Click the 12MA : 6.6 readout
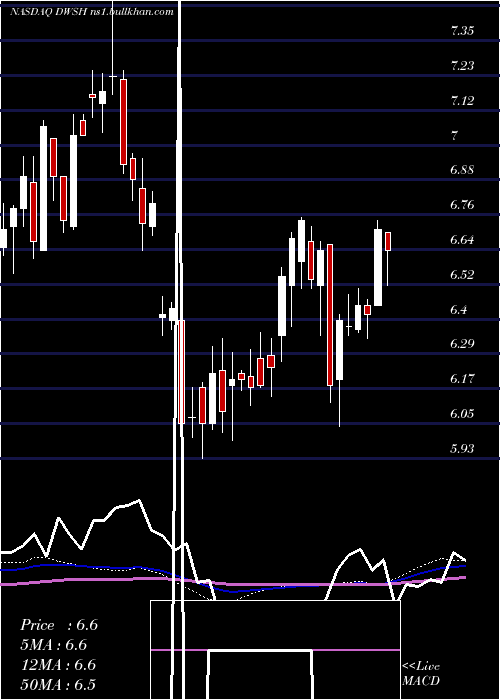This screenshot has width=500, height=700. pyautogui.click(x=58, y=665)
